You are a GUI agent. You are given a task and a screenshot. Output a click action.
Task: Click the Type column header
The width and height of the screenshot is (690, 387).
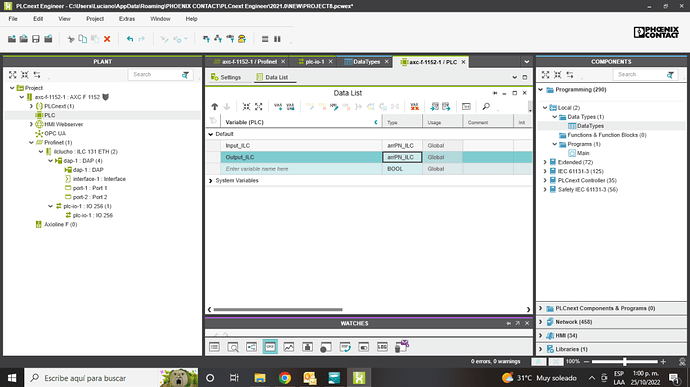pos(402,122)
